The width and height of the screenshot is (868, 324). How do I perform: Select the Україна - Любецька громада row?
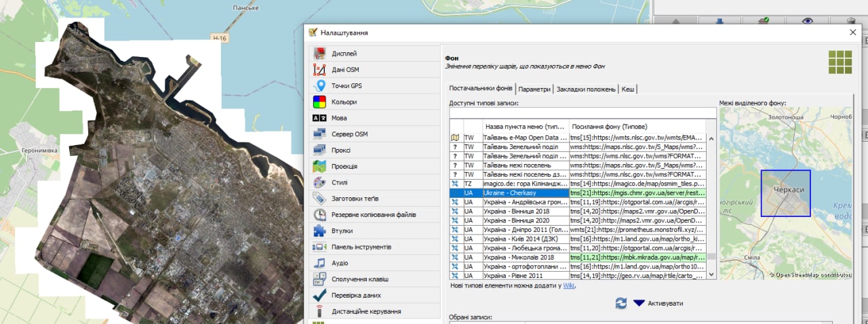[578, 248]
